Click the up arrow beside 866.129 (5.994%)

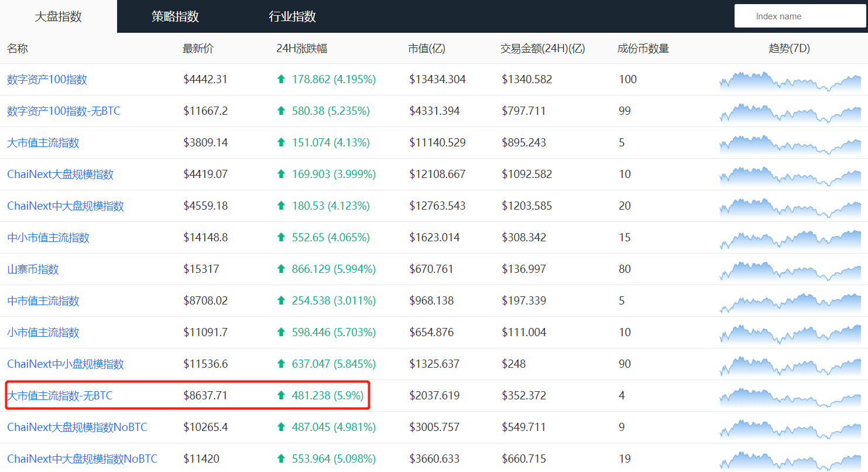282,269
